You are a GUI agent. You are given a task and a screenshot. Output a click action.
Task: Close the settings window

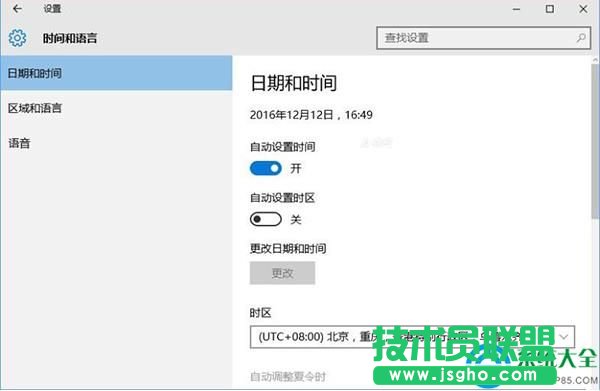click(583, 9)
